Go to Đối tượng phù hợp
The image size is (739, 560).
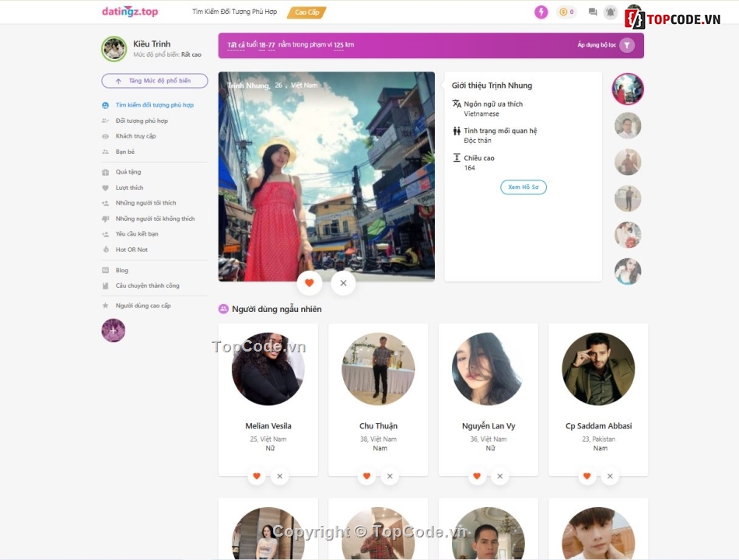point(142,121)
